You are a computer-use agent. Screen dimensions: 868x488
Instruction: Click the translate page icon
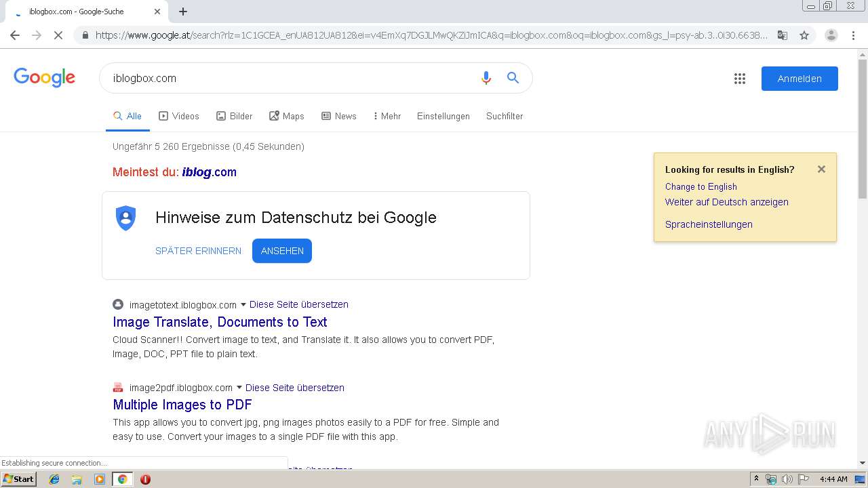point(783,35)
